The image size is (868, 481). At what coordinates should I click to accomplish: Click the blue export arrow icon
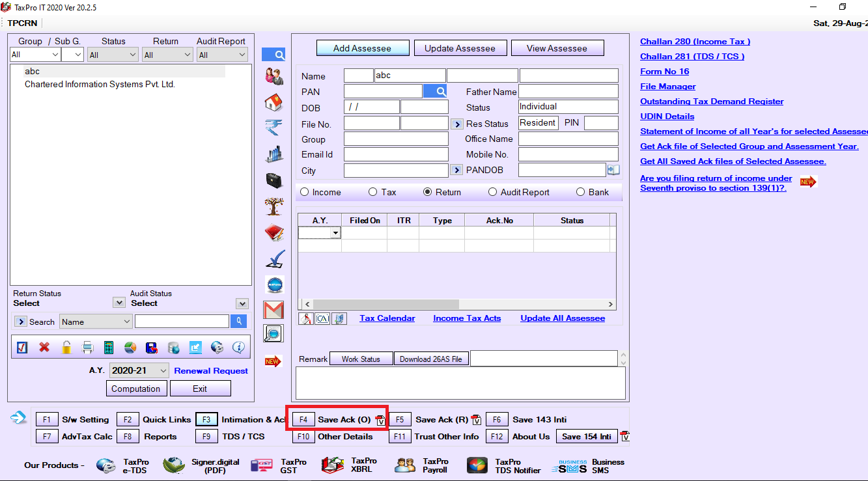[195, 348]
